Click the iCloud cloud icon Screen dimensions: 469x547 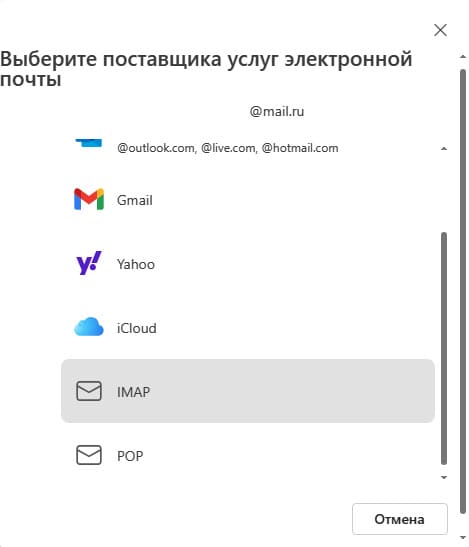pos(89,327)
